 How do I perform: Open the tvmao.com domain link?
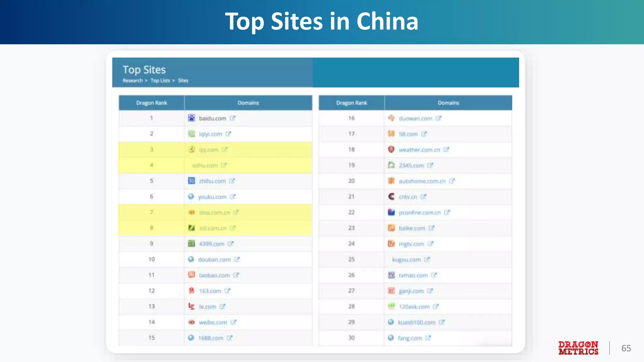click(x=413, y=276)
